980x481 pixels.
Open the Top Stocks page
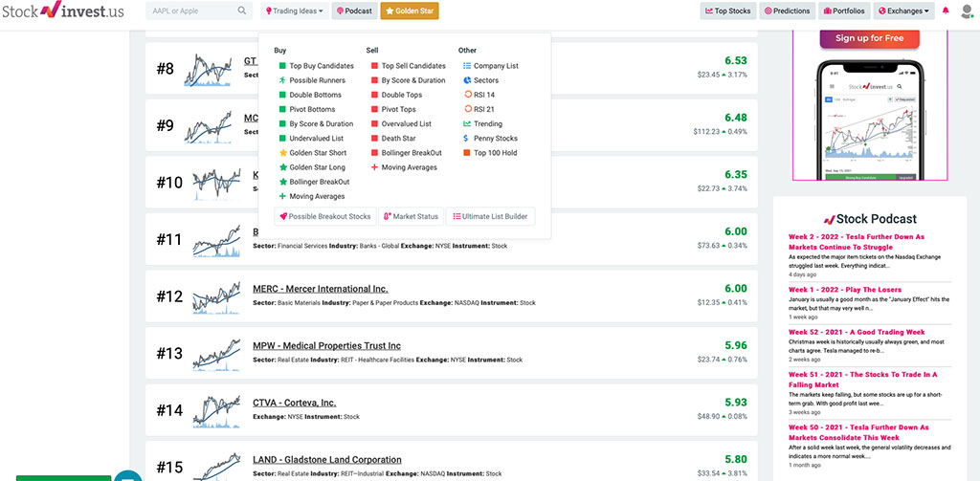coord(727,11)
